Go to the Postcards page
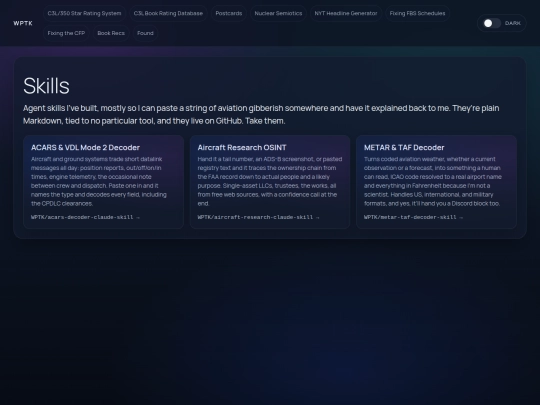The height and width of the screenshot is (405, 540). 229,13
